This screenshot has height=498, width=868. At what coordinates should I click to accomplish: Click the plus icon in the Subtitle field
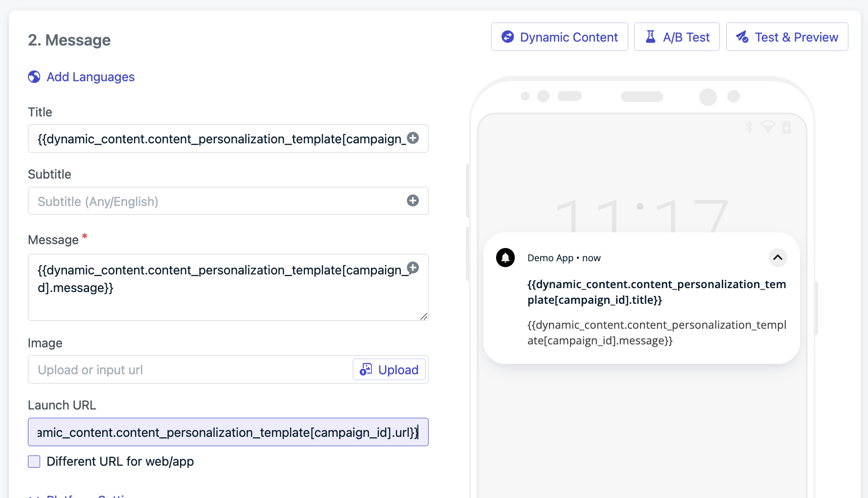click(413, 201)
